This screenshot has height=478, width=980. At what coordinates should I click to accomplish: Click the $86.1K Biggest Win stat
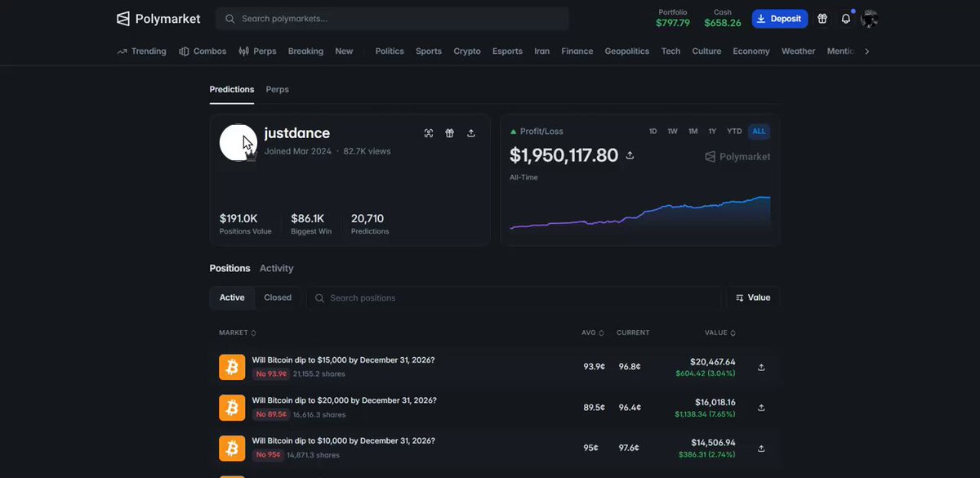[311, 224]
